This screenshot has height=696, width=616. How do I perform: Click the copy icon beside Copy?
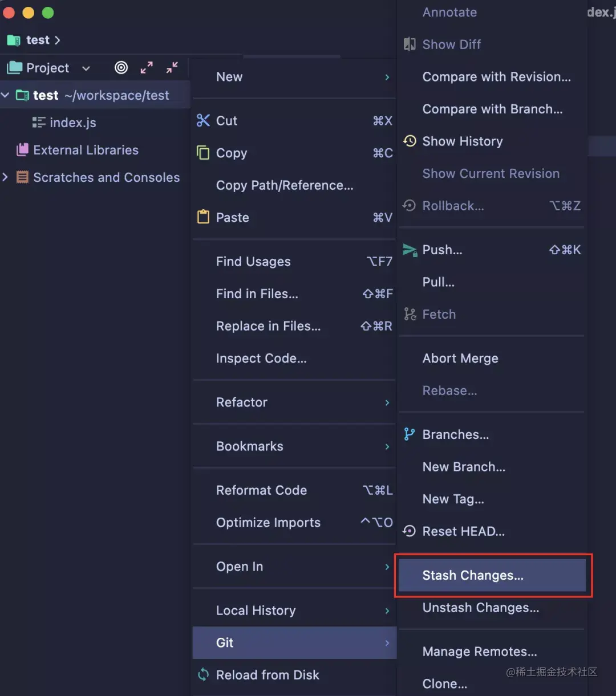[203, 153]
